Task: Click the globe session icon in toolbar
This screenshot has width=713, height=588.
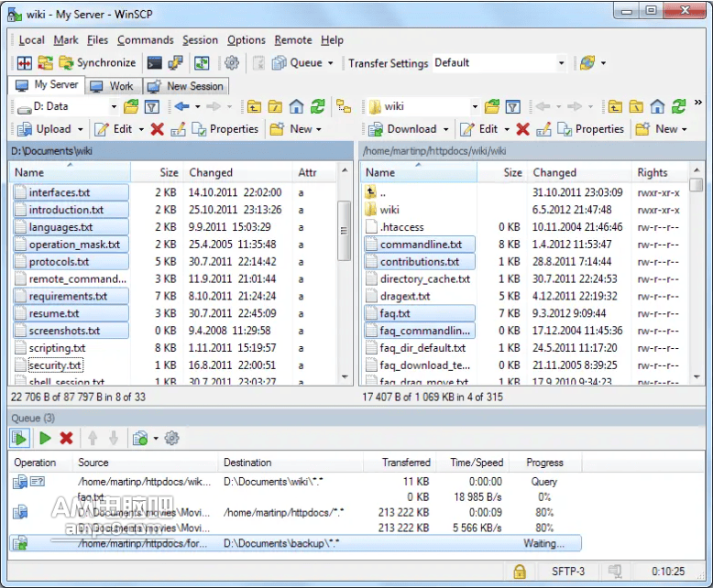Action: 587,62
